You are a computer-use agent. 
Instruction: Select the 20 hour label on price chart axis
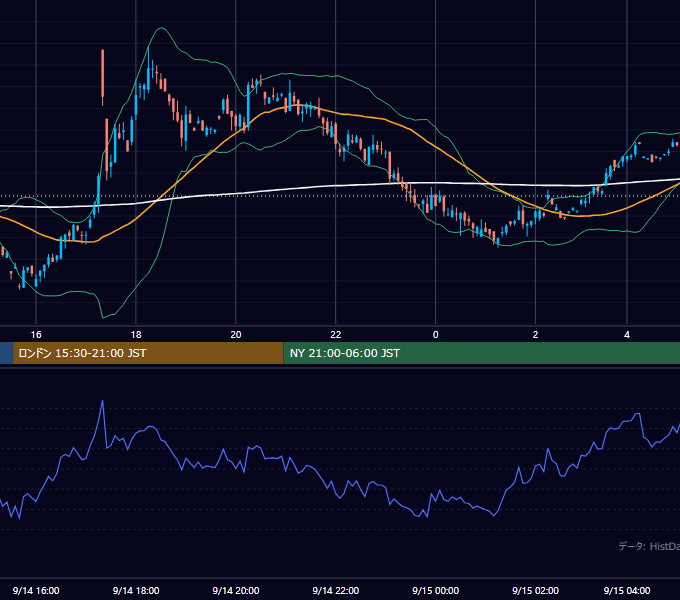[235, 334]
